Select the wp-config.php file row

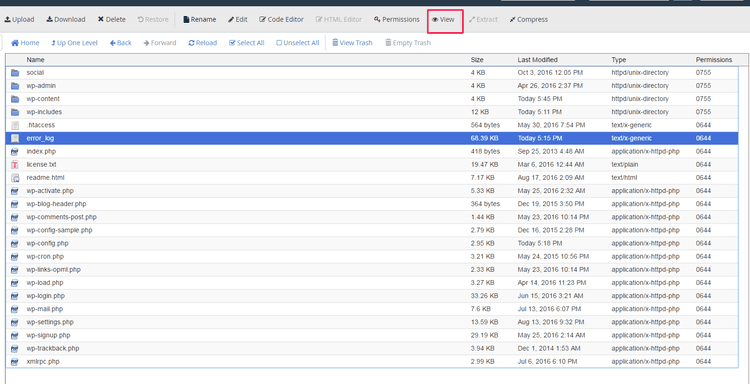[x=372, y=243]
